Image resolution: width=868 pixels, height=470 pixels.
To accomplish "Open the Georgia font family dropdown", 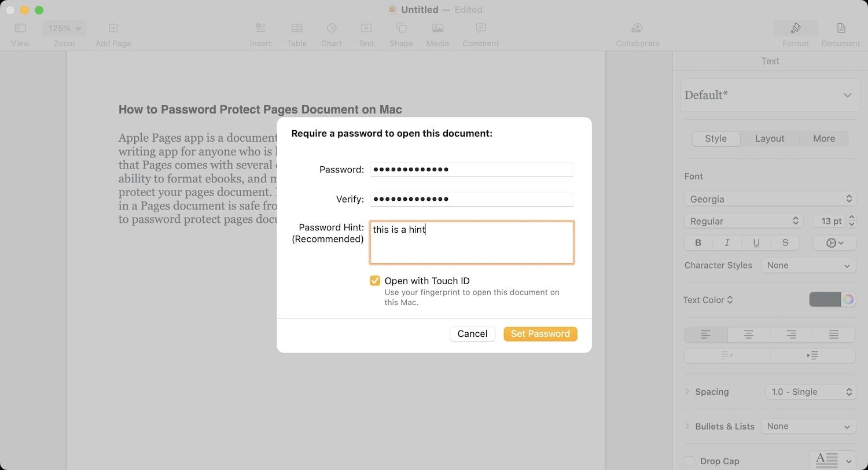I will click(x=770, y=199).
